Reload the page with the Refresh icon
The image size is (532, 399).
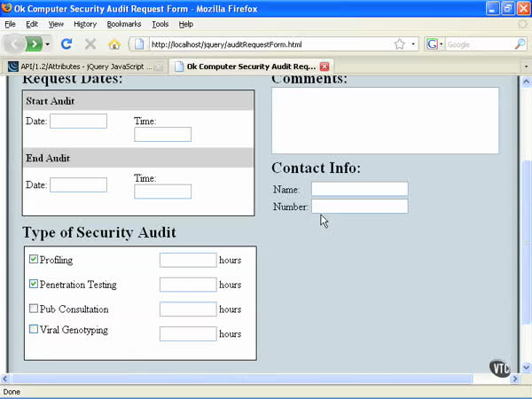(x=66, y=43)
